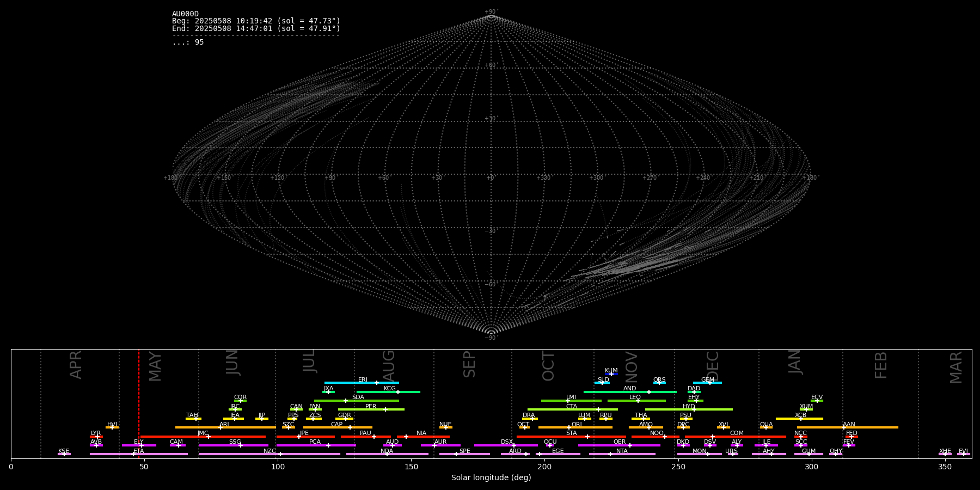Click the URS shower label
The width and height of the screenshot is (980, 490).
click(731, 451)
